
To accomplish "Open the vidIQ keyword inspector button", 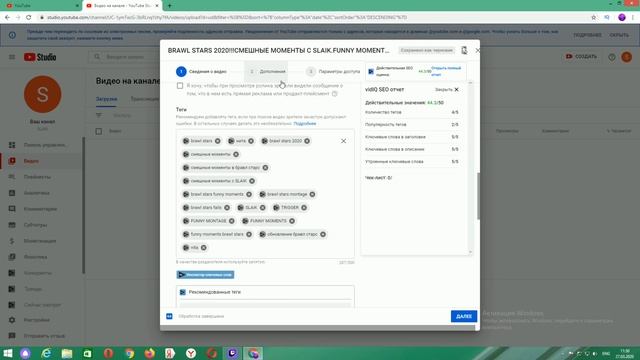I will pos(205,275).
